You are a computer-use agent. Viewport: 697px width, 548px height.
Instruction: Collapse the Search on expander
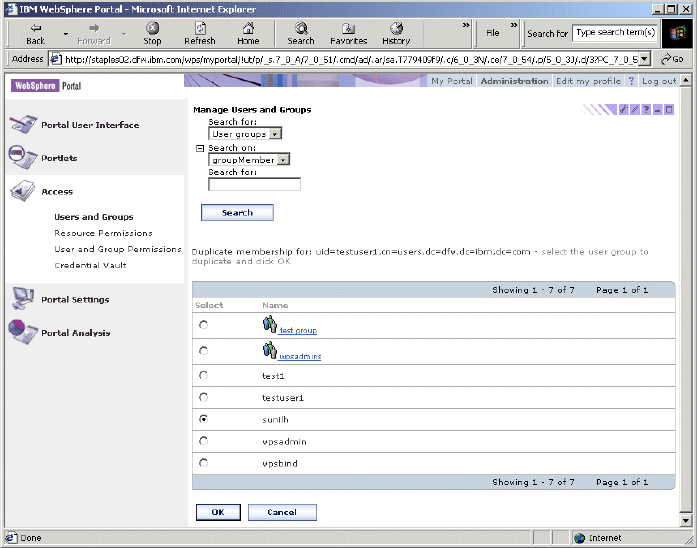click(x=200, y=148)
